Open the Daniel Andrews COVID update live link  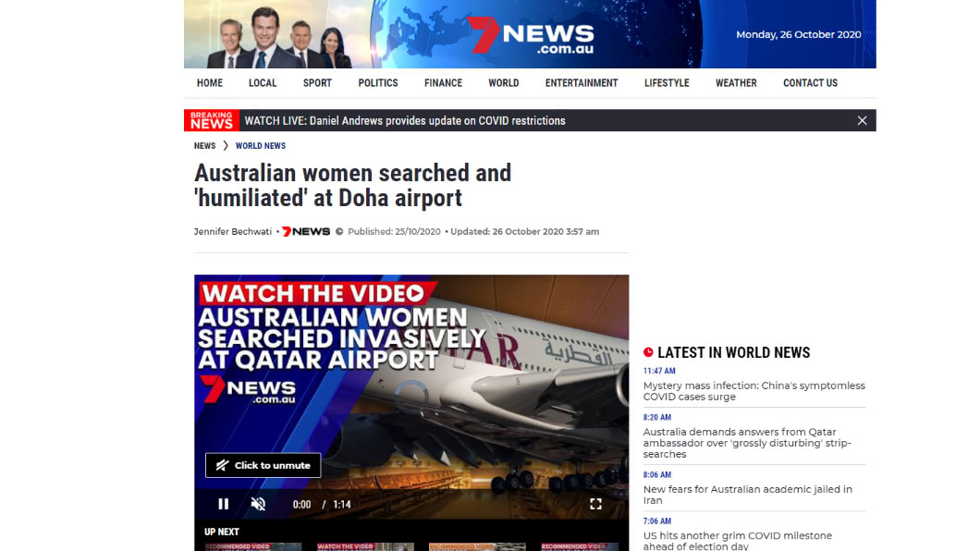[x=404, y=120]
